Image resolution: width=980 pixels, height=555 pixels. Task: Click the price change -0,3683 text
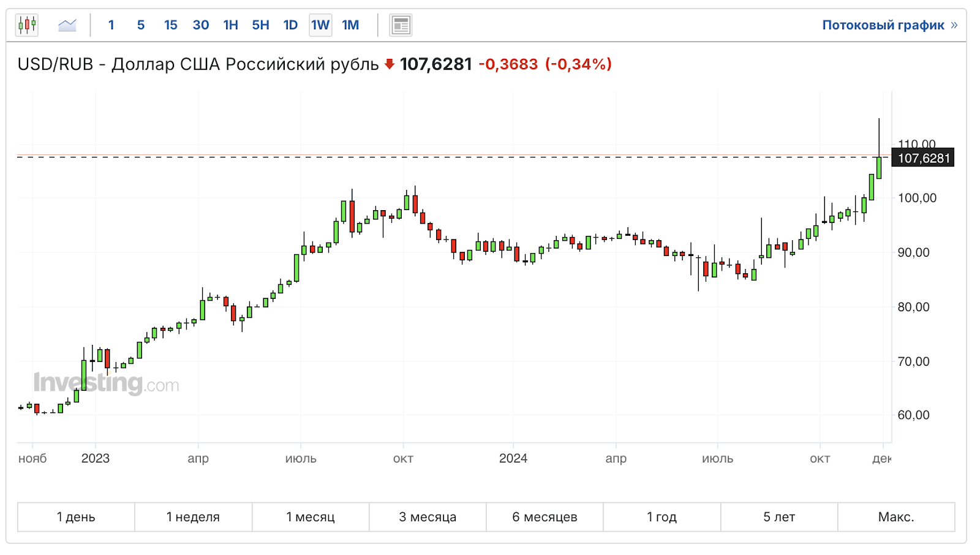(x=508, y=64)
